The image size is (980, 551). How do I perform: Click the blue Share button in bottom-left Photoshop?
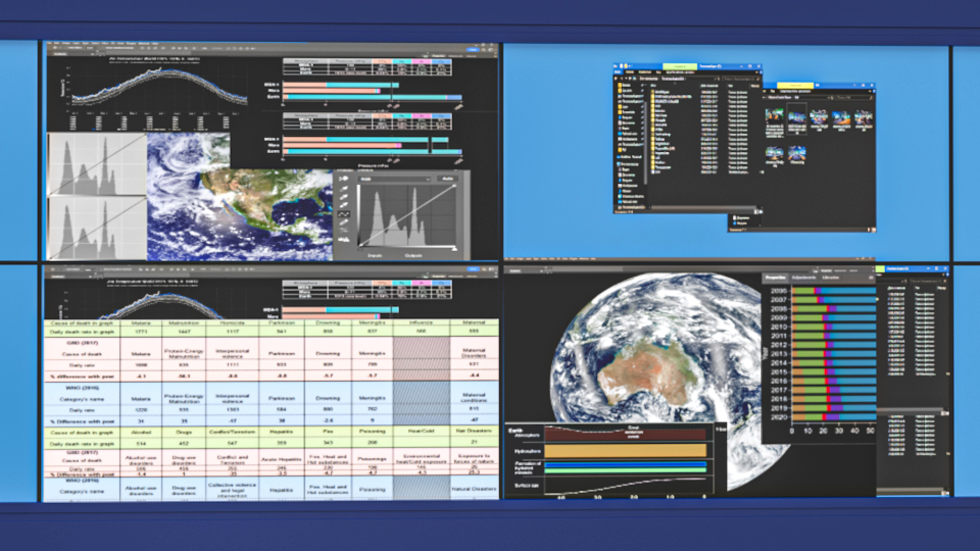473,269
